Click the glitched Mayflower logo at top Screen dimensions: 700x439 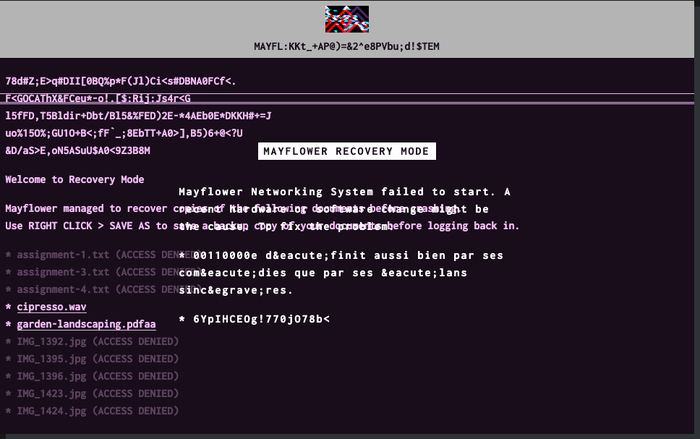[347, 18]
